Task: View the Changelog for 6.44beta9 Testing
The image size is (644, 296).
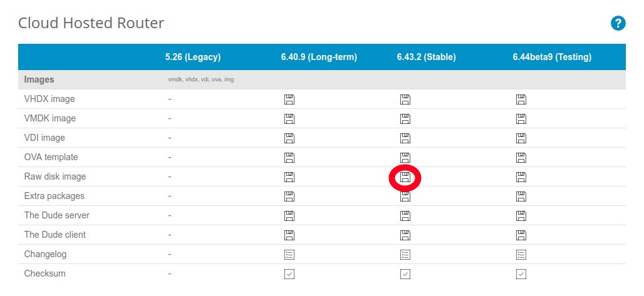Action: pyautogui.click(x=521, y=255)
